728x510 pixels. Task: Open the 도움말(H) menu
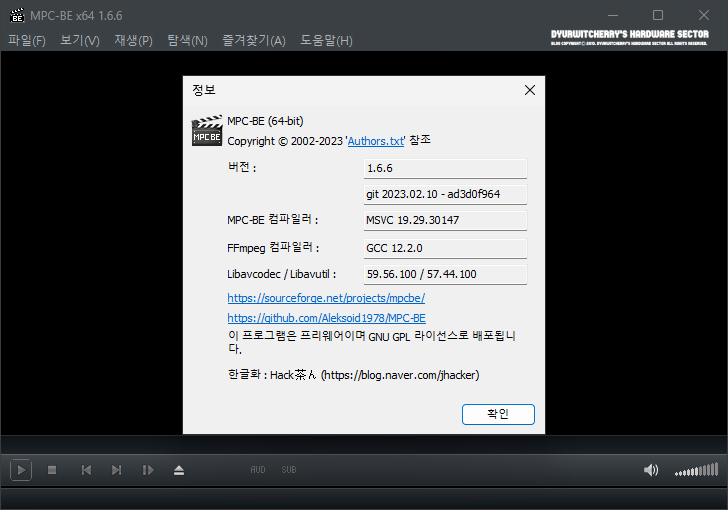[326, 40]
